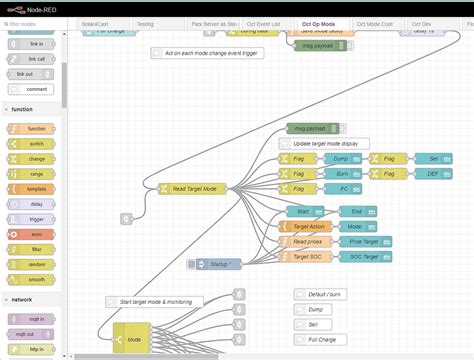Select the Full Charge comment node

(x=320, y=340)
